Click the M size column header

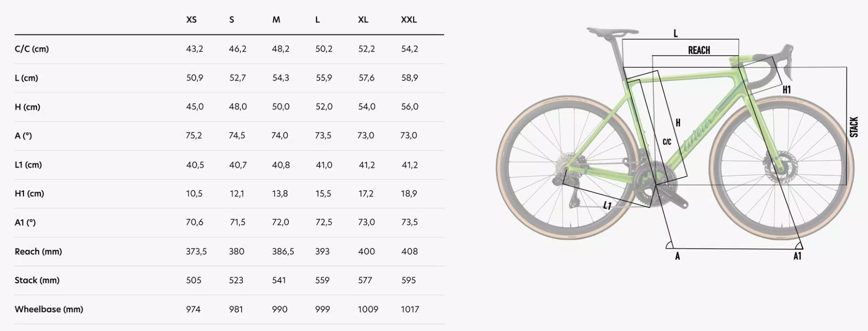click(x=276, y=20)
